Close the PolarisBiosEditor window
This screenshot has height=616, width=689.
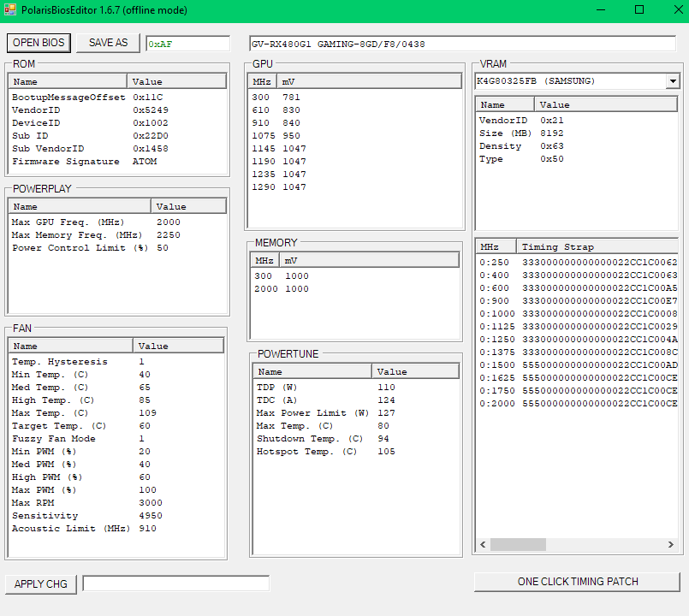click(678, 9)
